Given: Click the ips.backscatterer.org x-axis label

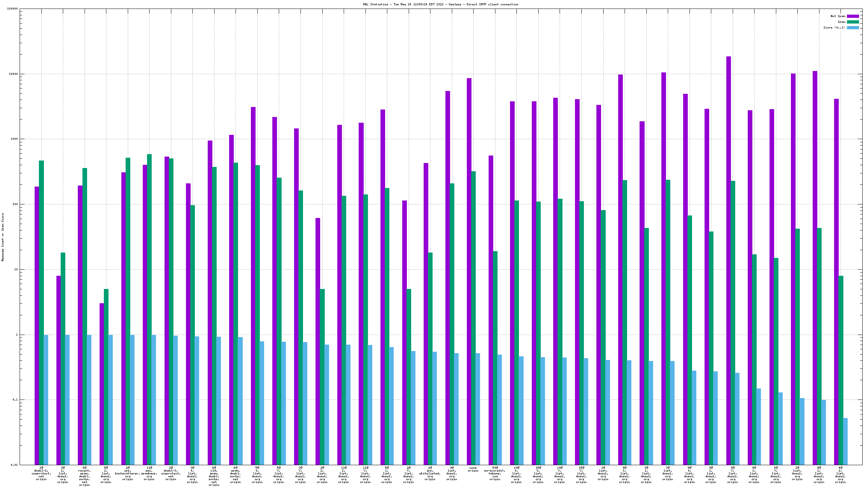Looking at the screenshot, I should coord(128,473).
